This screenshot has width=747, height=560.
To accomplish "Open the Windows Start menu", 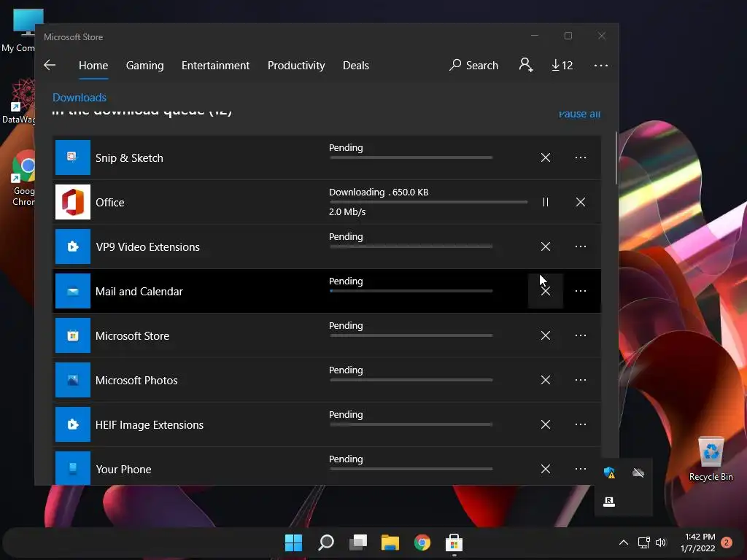I will 293,542.
